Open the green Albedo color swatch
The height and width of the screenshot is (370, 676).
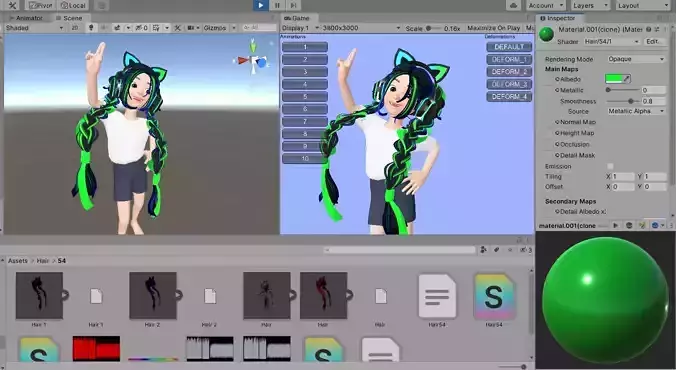pyautogui.click(x=614, y=79)
